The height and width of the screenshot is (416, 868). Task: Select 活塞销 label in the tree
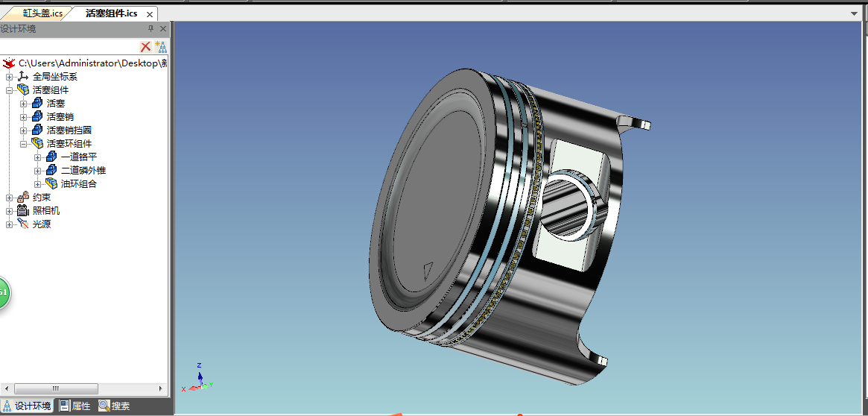(x=60, y=117)
